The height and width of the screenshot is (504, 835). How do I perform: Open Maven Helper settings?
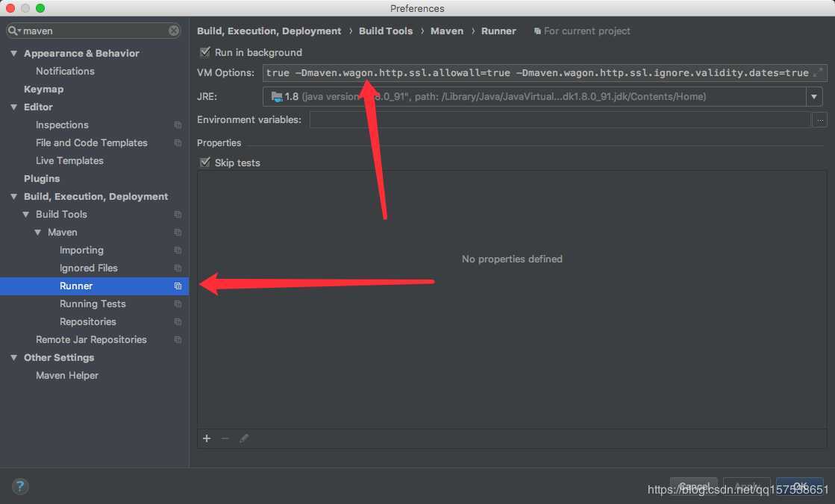(67, 376)
